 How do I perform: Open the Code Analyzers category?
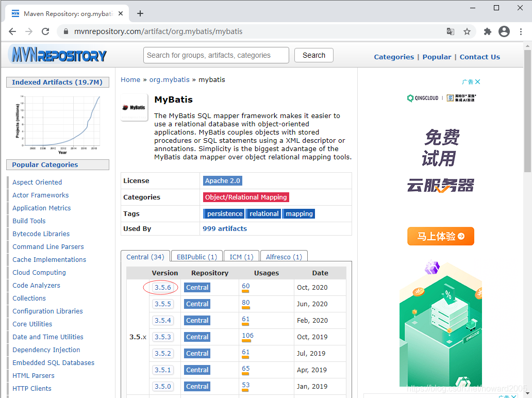coord(36,285)
